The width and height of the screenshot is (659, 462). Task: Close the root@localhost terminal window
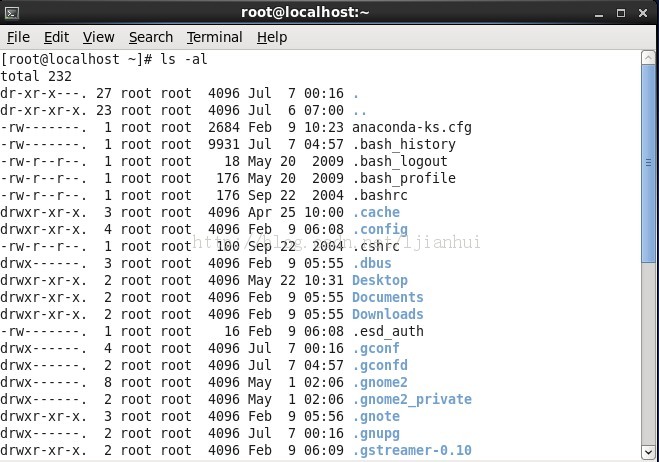click(643, 13)
